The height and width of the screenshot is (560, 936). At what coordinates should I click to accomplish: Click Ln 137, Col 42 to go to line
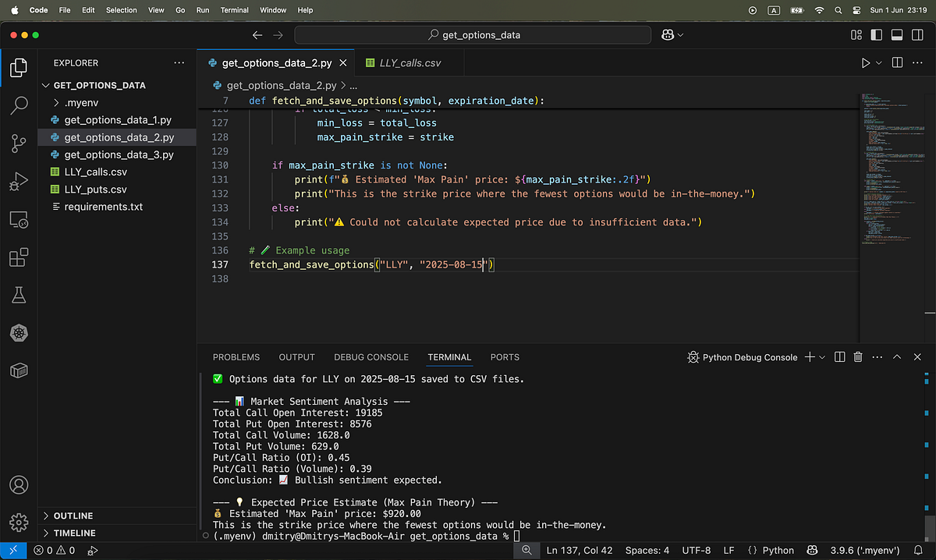coord(579,550)
